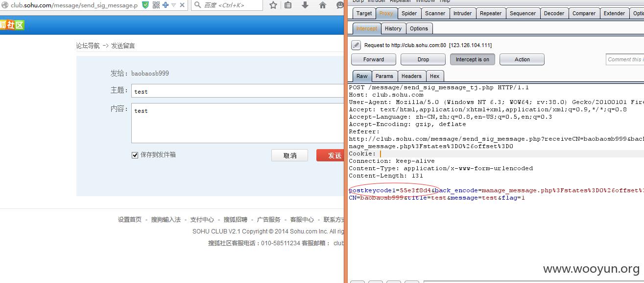Viewport: 644px width, 283px height.
Task: Click the Cookie header line in request
Action: (x=496, y=154)
